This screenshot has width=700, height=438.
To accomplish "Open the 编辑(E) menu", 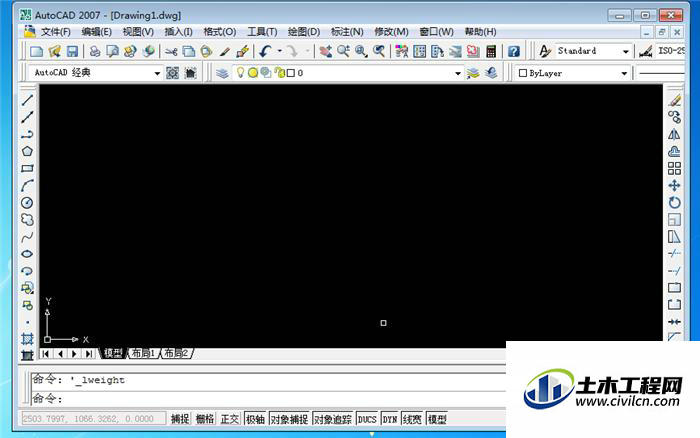I will point(97,32).
